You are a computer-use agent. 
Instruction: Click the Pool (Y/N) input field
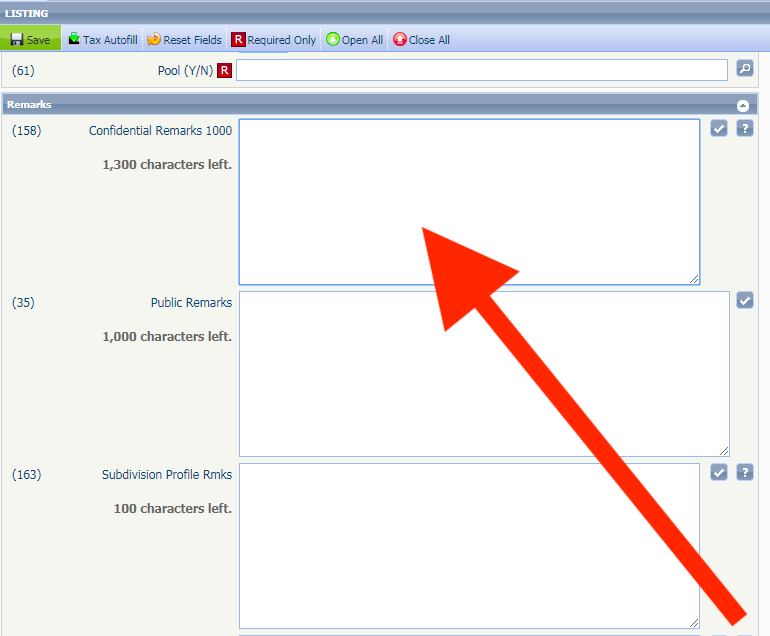click(x=482, y=70)
